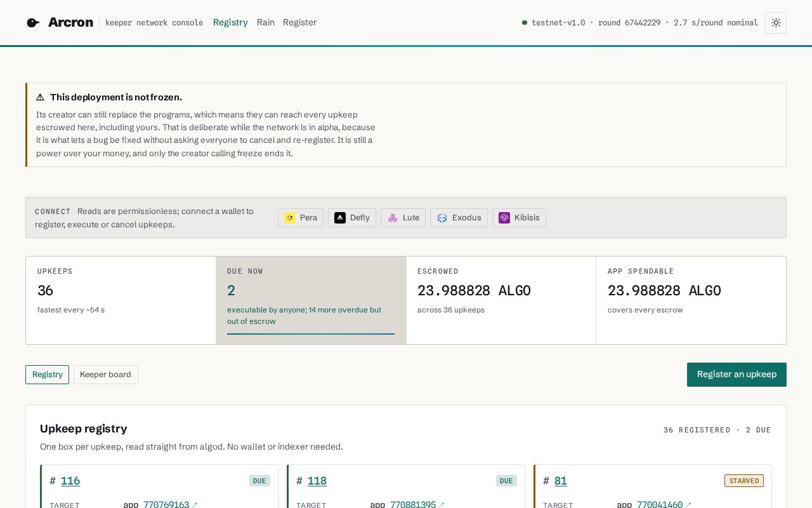Open the Register page in the top navigation
Screen dimensions: 812x508
pos(299,22)
